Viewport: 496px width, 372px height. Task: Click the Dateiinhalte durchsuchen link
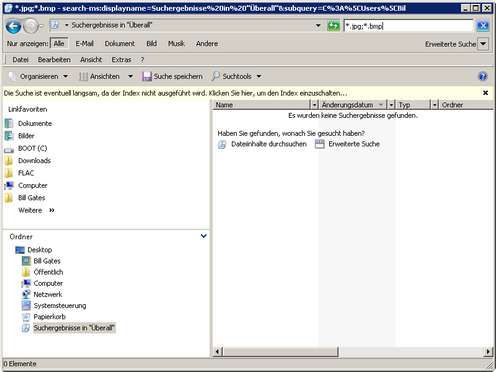[x=269, y=144]
